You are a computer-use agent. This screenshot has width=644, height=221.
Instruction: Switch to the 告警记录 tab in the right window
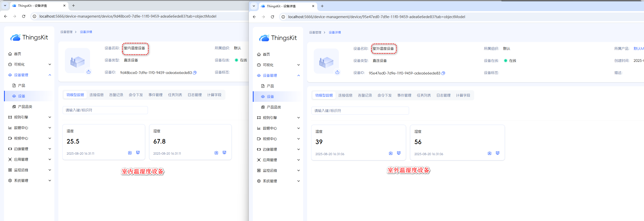(365, 95)
